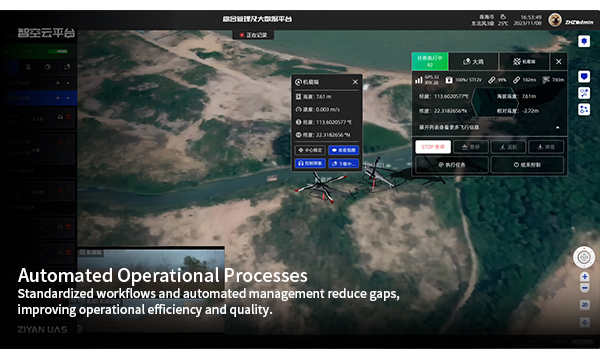Click the blue control panel button with headphone icon
This screenshot has height=360, width=600.
tap(310, 163)
